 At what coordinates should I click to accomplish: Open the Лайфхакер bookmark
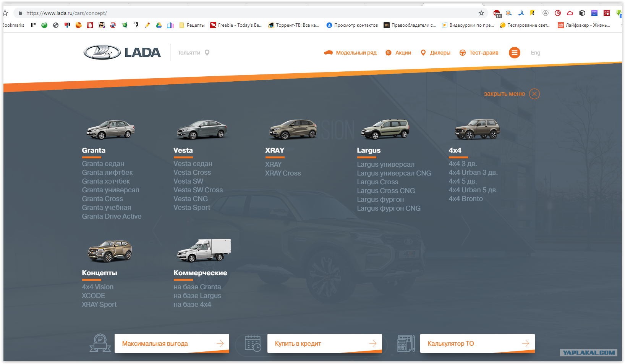(584, 25)
